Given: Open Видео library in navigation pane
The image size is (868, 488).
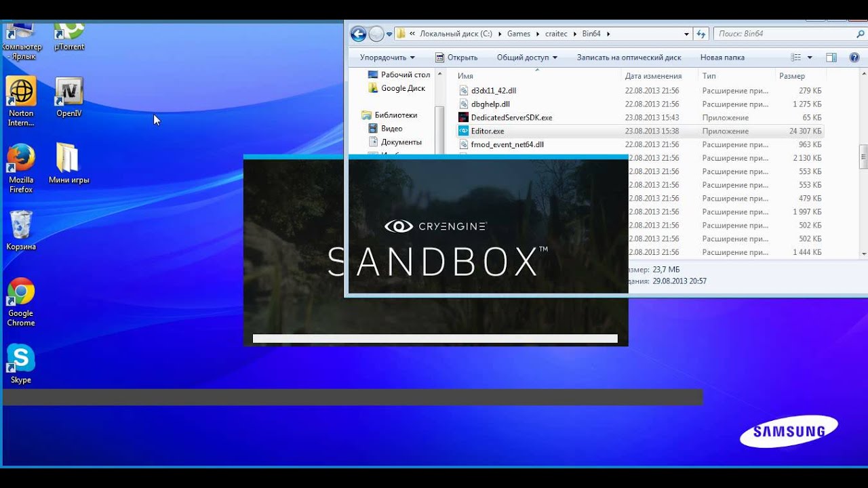Looking at the screenshot, I should pyautogui.click(x=385, y=129).
